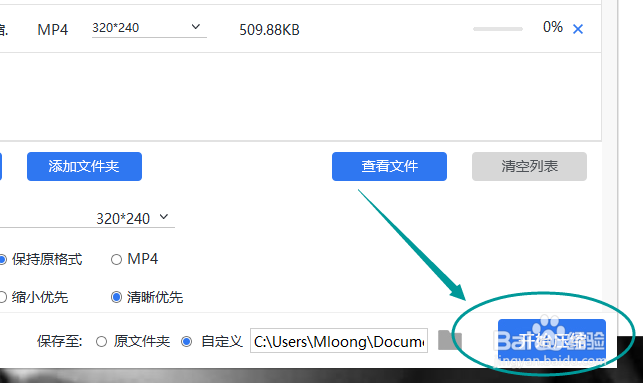Viewport: 643px width, 383px height.
Task: Open the file row 320*240 resolution dropdown
Action: click(x=149, y=28)
